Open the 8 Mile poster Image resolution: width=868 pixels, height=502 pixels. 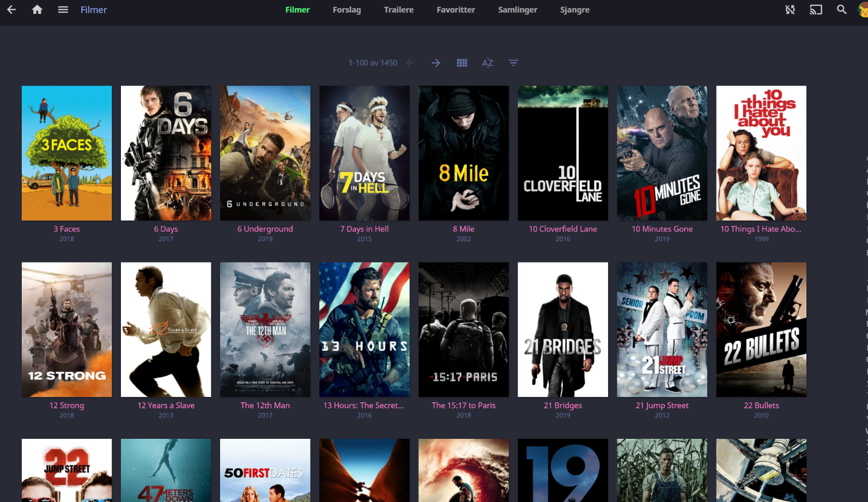(464, 153)
